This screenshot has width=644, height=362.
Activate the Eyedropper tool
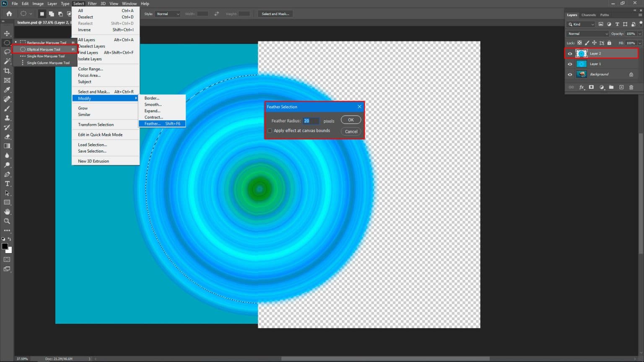[7, 90]
